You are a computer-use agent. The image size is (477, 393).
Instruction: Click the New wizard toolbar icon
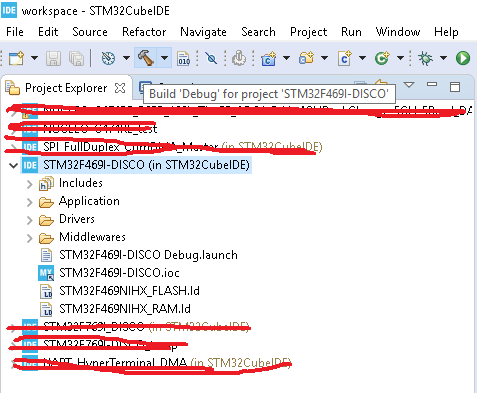pyautogui.click(x=16, y=58)
